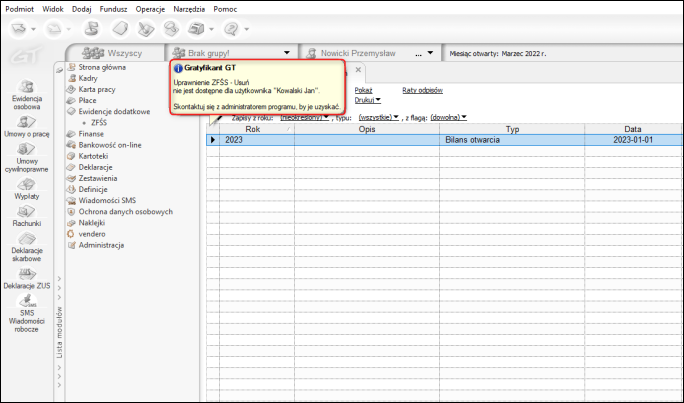Open the Wypłaty sidebar icon
This screenshot has width=684, height=403.
point(27,189)
